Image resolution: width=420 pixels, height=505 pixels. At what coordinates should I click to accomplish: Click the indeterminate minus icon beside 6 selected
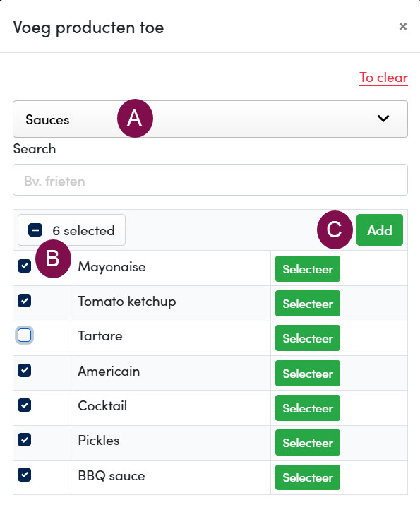(x=35, y=230)
